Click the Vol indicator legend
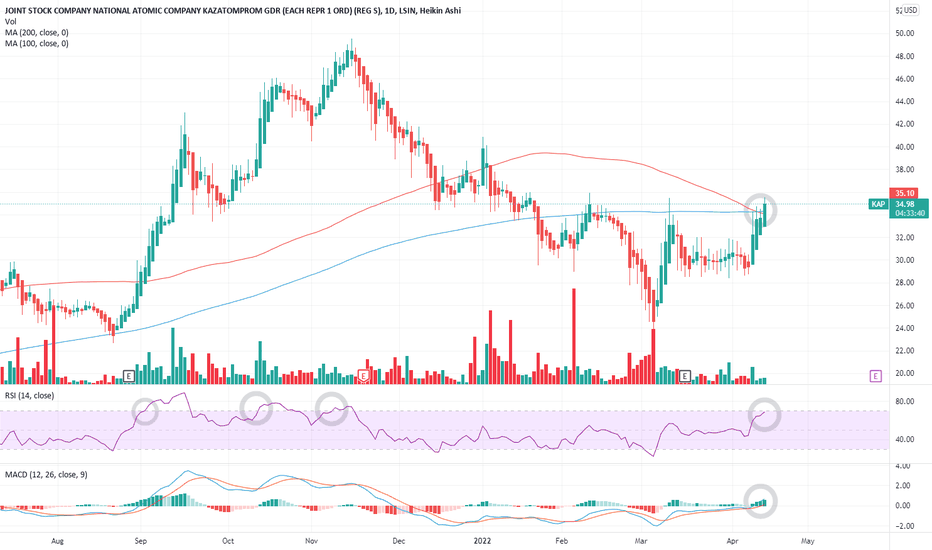932x550 pixels. 11,21
